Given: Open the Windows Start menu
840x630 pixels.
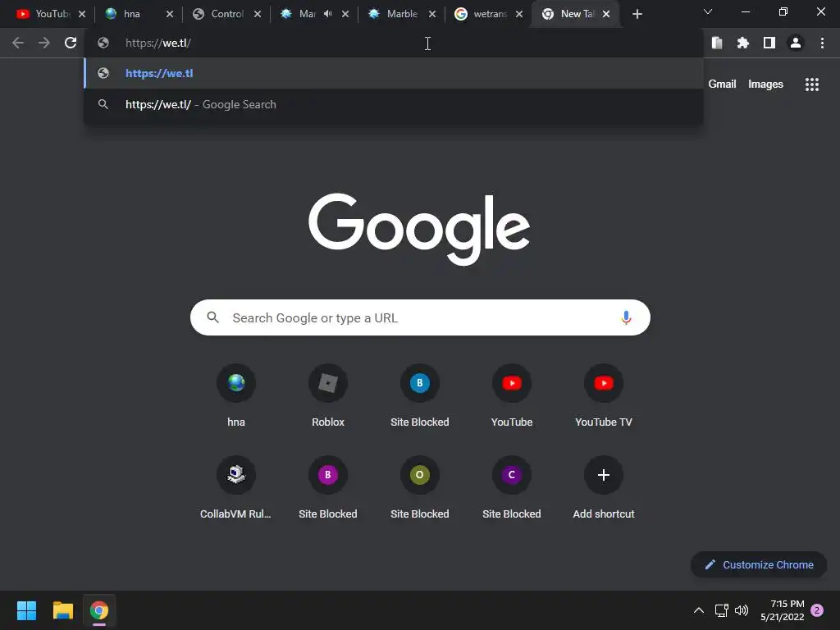Looking at the screenshot, I should [26, 610].
